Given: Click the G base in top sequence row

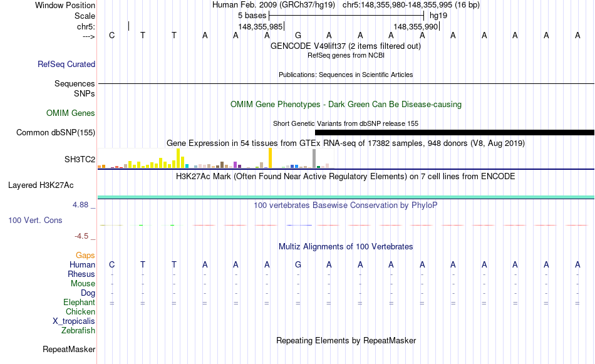Looking at the screenshot, I should [x=298, y=35].
